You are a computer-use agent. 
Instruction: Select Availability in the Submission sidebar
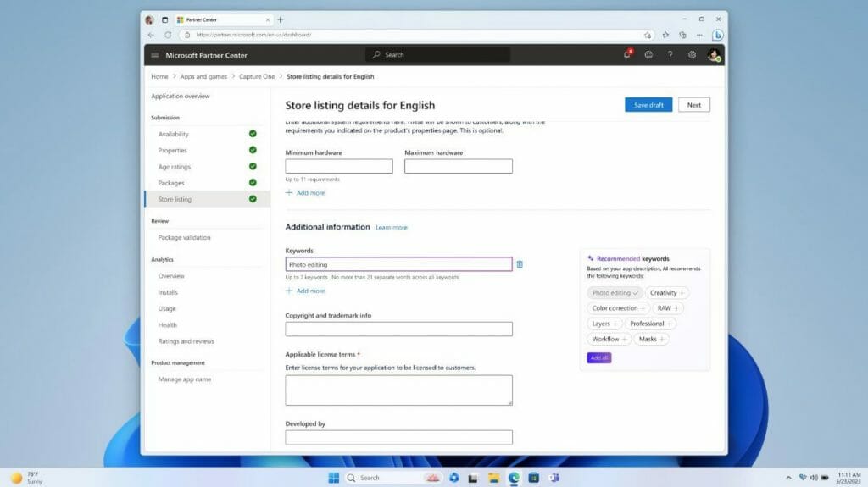tap(174, 134)
